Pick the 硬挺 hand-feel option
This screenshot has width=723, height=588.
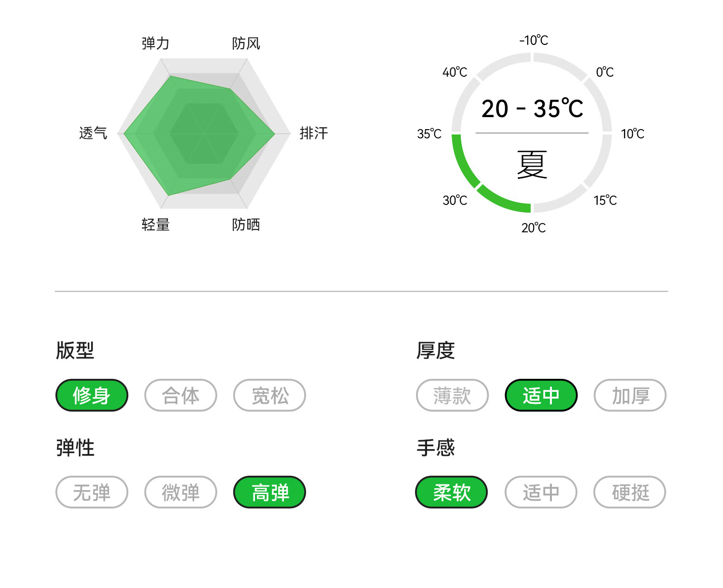630,493
